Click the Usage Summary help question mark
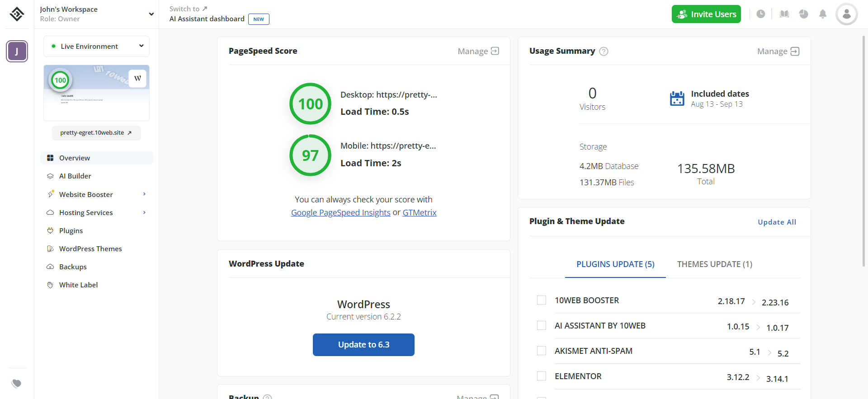 pos(604,52)
